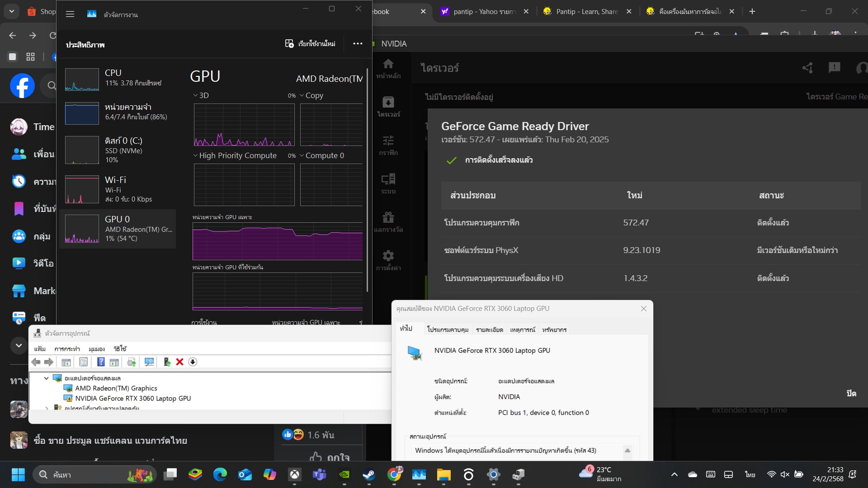Open the Task Manager three-dots more options menu
The image size is (868, 488).
coord(358,44)
